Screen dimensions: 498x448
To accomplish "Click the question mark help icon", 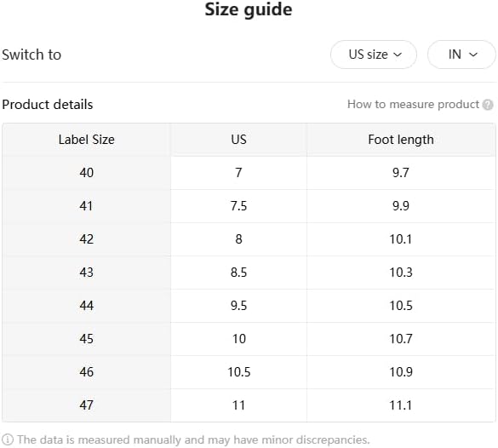I will click(488, 105).
